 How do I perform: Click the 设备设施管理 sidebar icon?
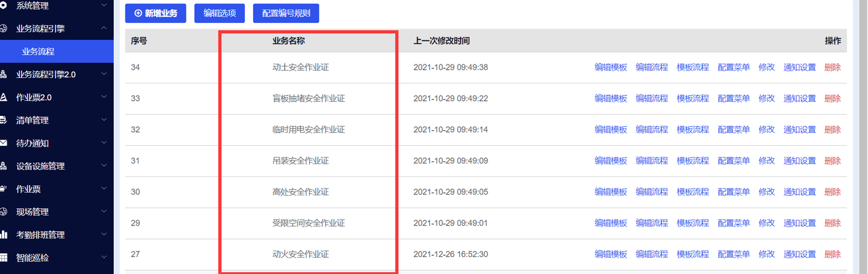[3, 166]
